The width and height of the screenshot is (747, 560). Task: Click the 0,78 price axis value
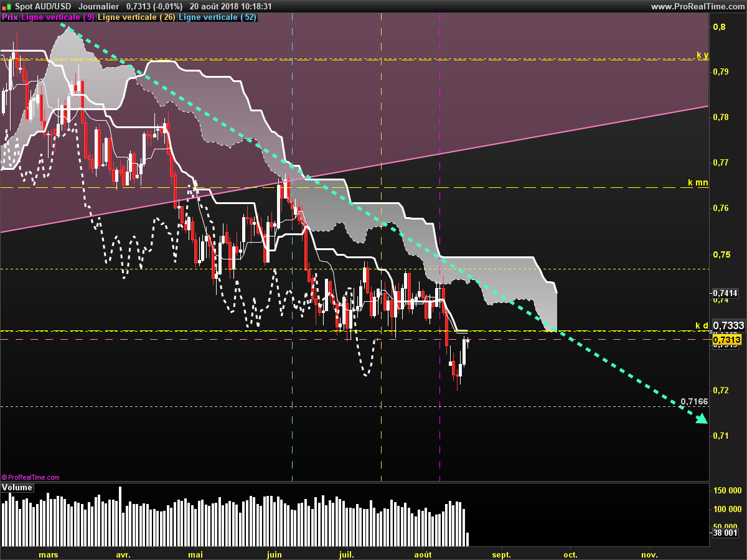tap(721, 118)
